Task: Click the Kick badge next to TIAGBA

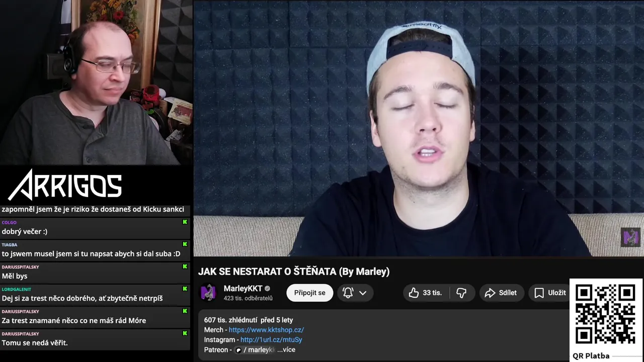Action: coord(185,244)
